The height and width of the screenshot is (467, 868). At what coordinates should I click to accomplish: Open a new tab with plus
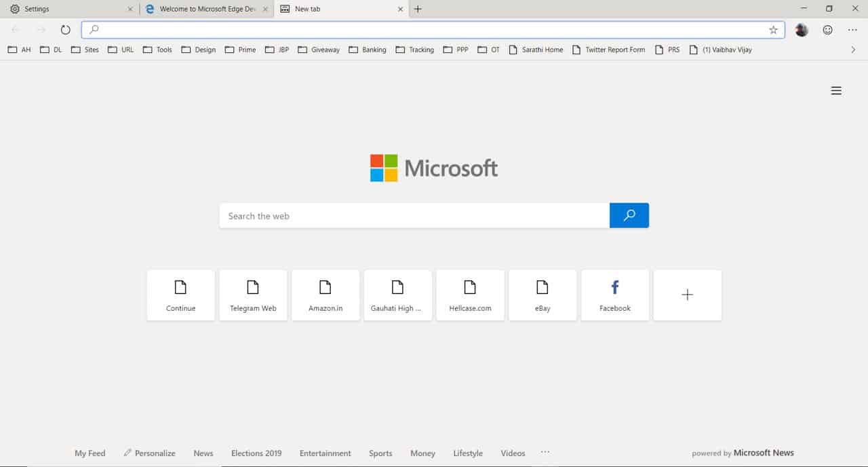(418, 9)
